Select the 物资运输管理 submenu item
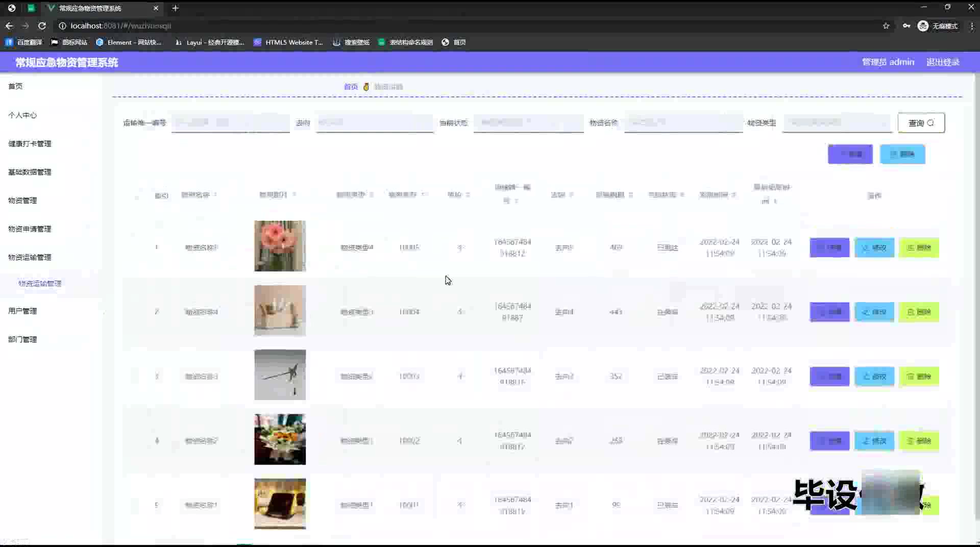This screenshot has height=547, width=980. coord(40,284)
